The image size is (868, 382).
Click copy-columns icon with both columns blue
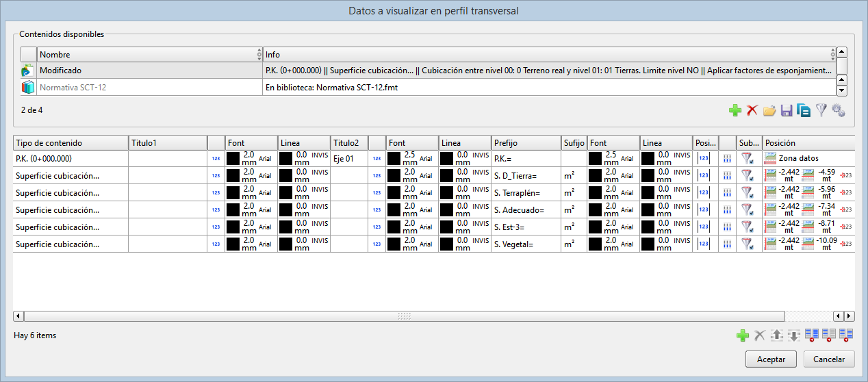[x=812, y=335]
